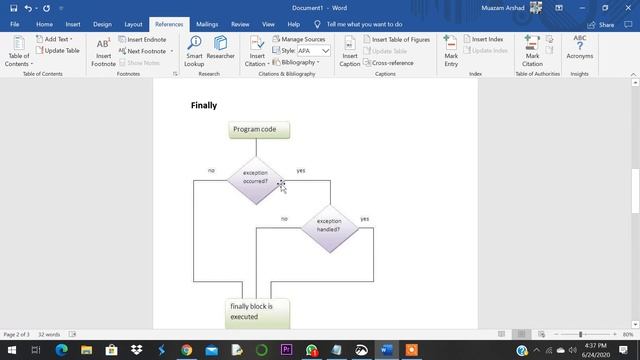
Task: Go to Next Footnote
Action: (142, 51)
